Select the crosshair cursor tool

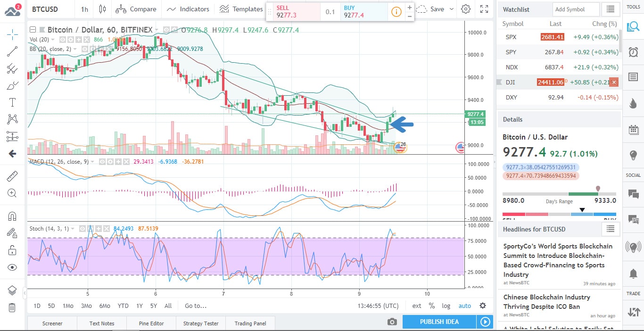12,34
